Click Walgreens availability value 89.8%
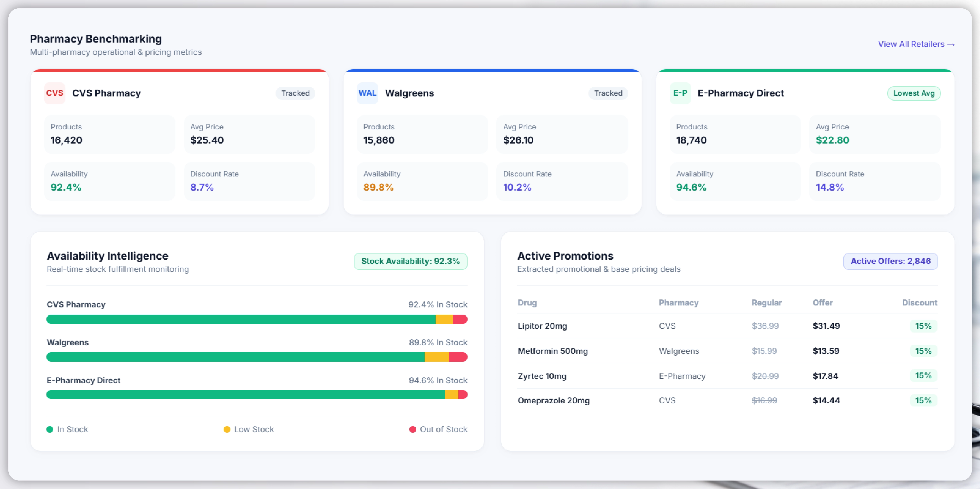The image size is (980, 489). [379, 187]
